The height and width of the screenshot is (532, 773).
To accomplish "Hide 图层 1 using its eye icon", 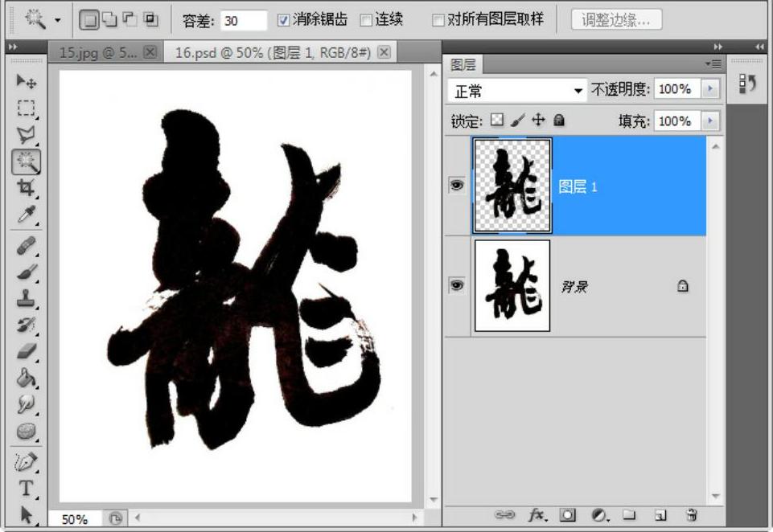I will tap(457, 186).
